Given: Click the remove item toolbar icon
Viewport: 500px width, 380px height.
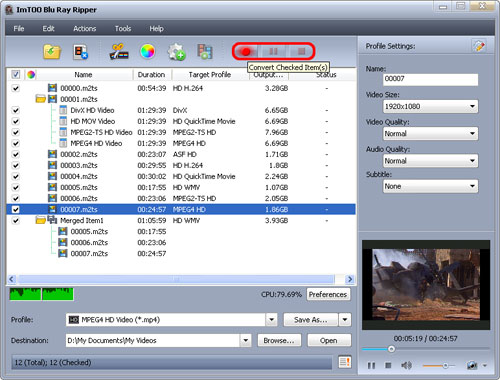Looking at the screenshot, I should click(80, 52).
